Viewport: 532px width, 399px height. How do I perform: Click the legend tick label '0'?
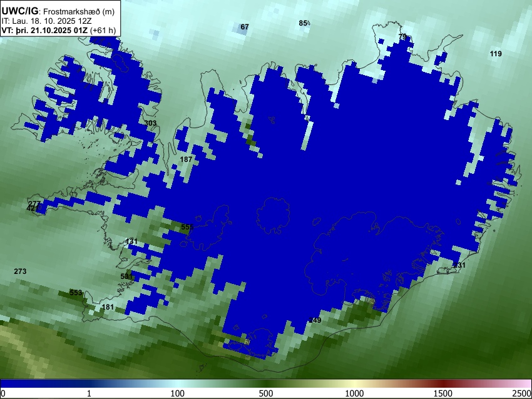[x=3, y=393]
